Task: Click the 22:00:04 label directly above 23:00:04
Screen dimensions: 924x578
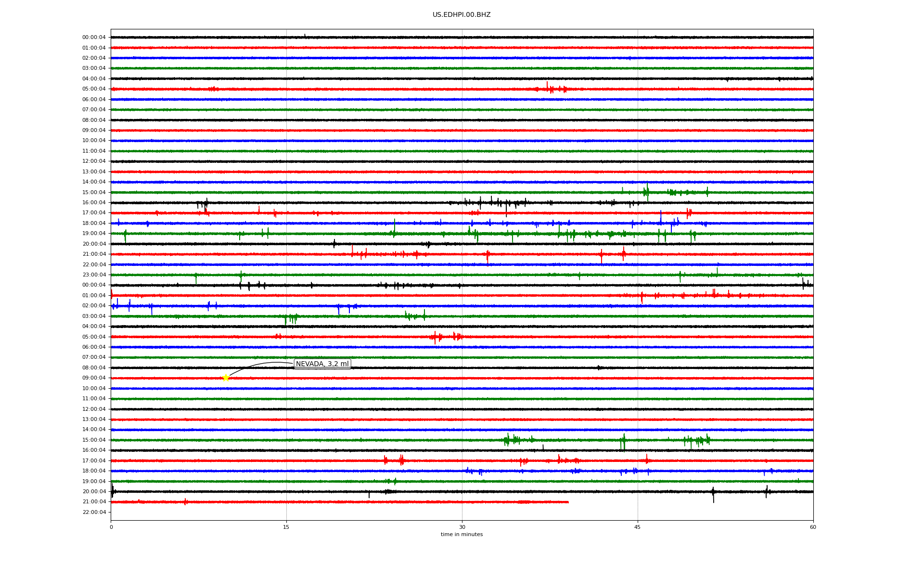Action: (94, 265)
